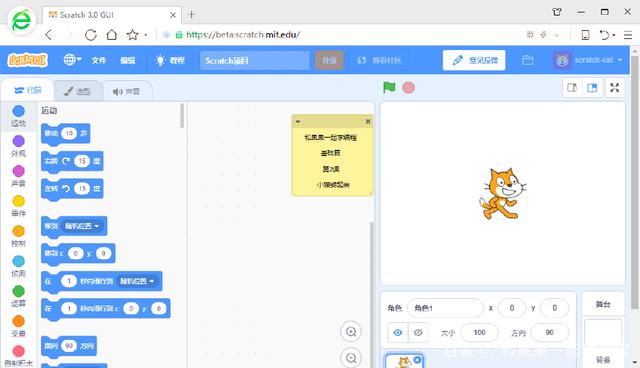
Task: Select the magenta Sound category
Action: [x=18, y=176]
